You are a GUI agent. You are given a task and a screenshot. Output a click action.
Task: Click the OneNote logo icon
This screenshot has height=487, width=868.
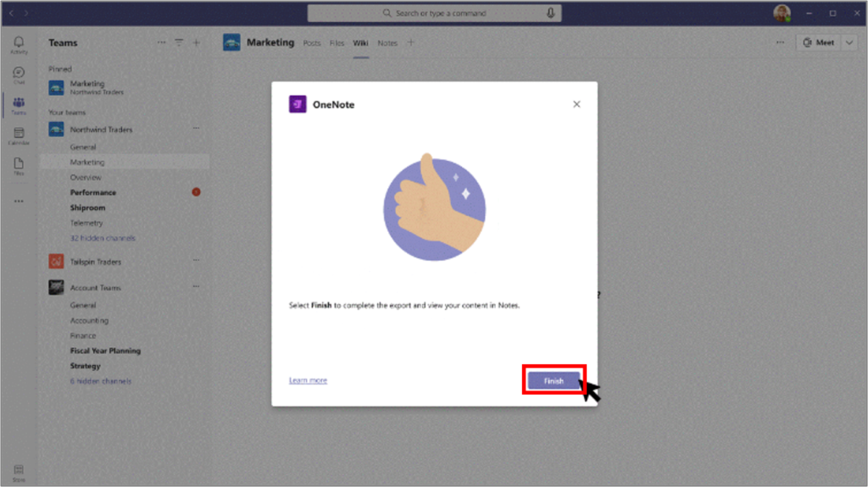(298, 104)
